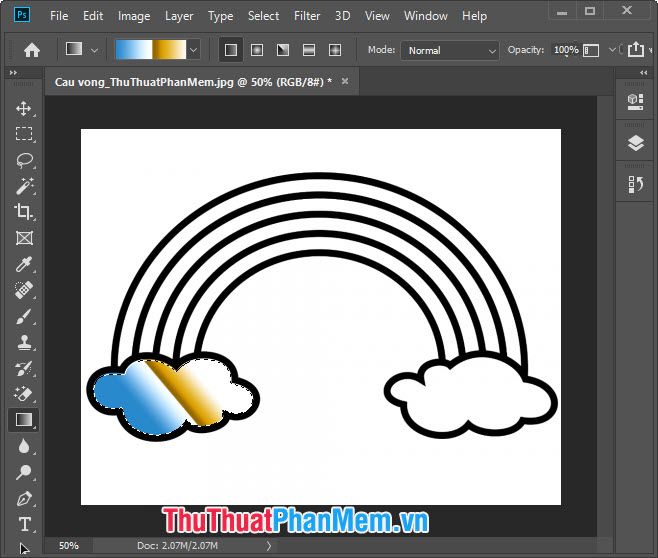
Task: Choose the Eyedropper tool
Action: pos(24,264)
